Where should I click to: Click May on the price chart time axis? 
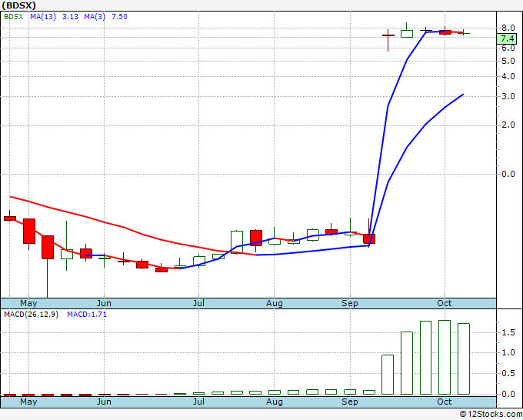(x=28, y=303)
